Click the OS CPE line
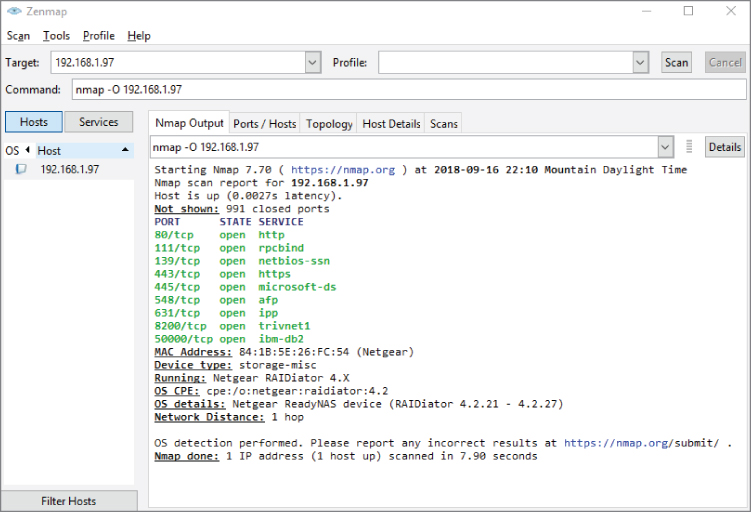751x512 pixels. [271, 391]
